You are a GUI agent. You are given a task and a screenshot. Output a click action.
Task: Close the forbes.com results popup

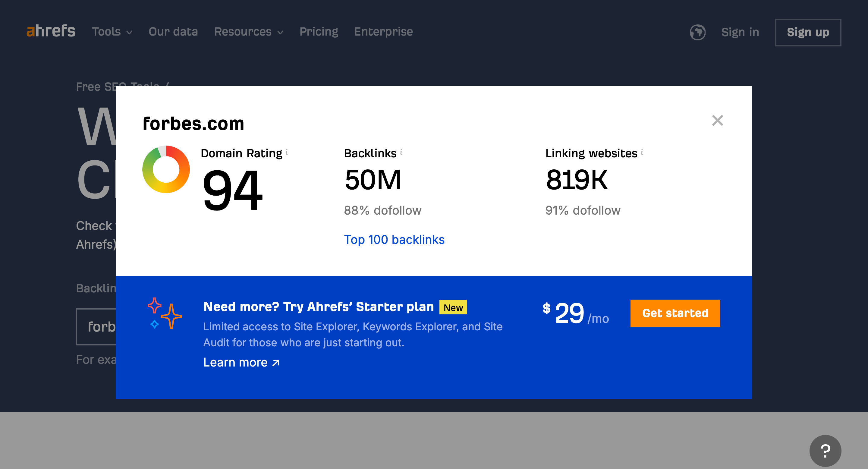point(718,120)
